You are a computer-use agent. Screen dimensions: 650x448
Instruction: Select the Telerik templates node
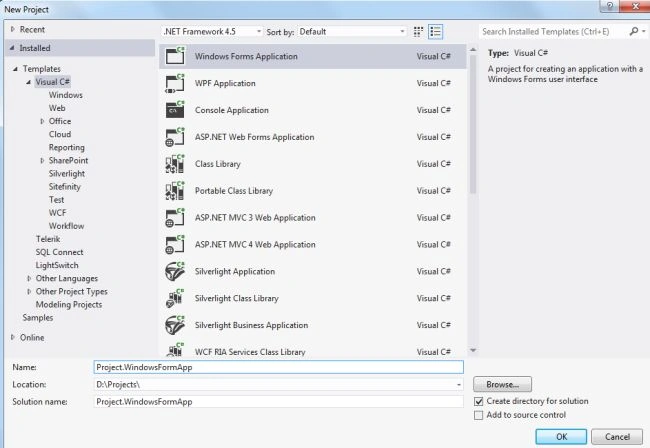(x=48, y=239)
